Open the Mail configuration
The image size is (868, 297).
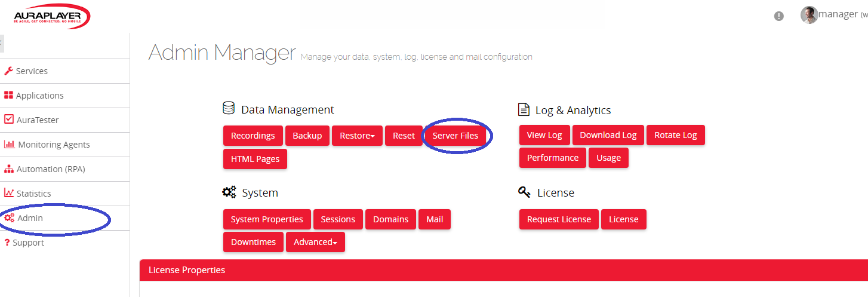435,219
